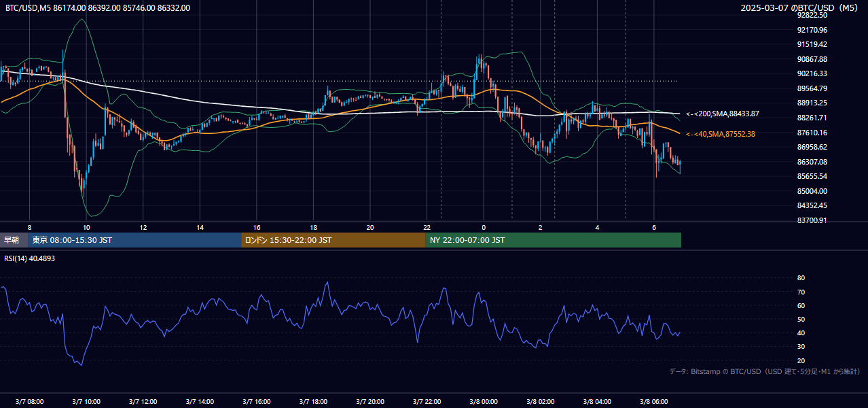The image size is (868, 408).
Task: Select the 86958.62 price axis label
Action: [x=812, y=147]
